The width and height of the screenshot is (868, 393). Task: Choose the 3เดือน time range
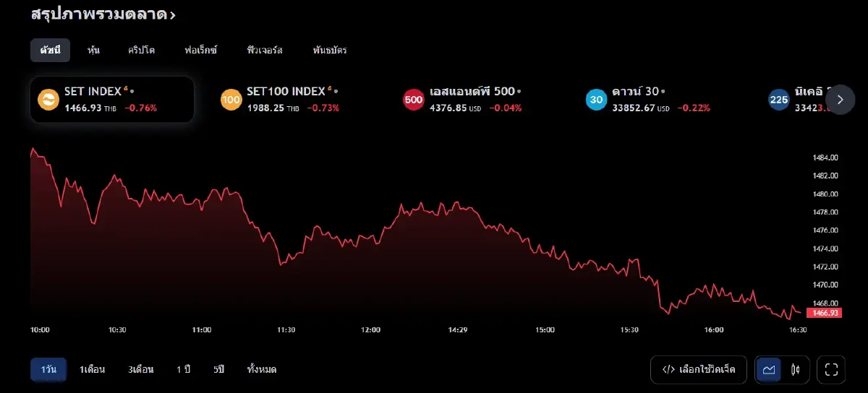(x=141, y=369)
